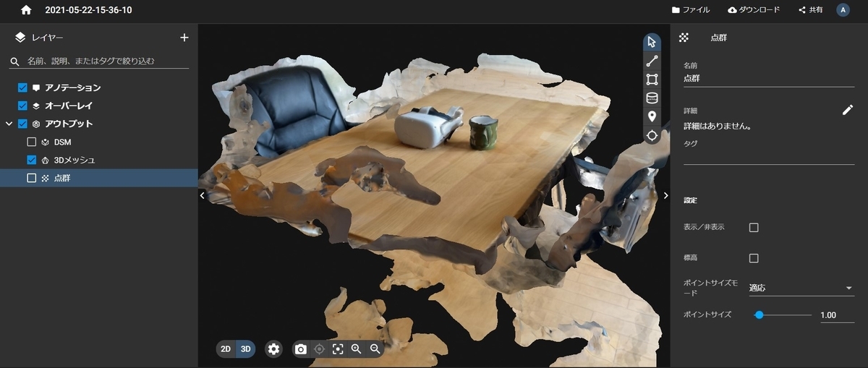Click the タグ input field
868x368 pixels.
(769, 156)
